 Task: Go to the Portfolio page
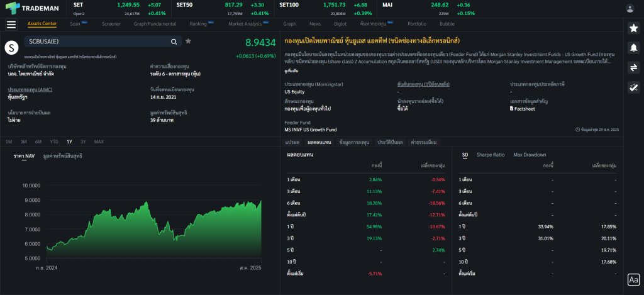click(x=416, y=24)
